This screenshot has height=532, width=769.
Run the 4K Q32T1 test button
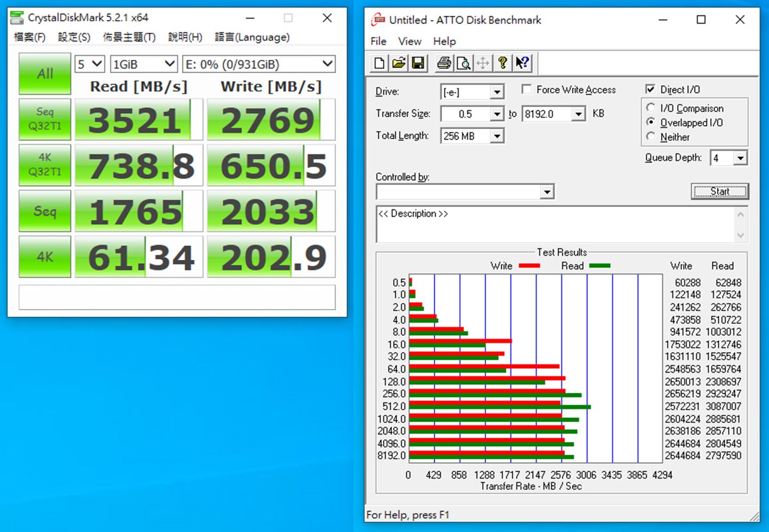click(45, 165)
